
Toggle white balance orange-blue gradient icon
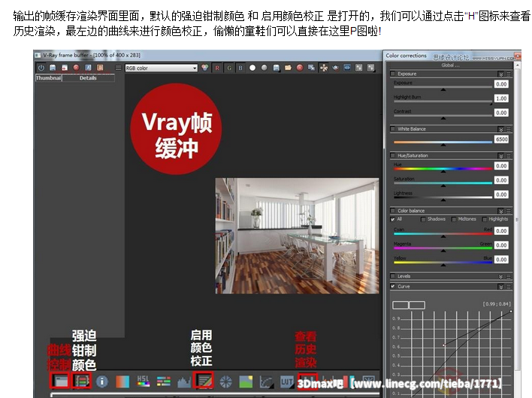click(x=122, y=381)
